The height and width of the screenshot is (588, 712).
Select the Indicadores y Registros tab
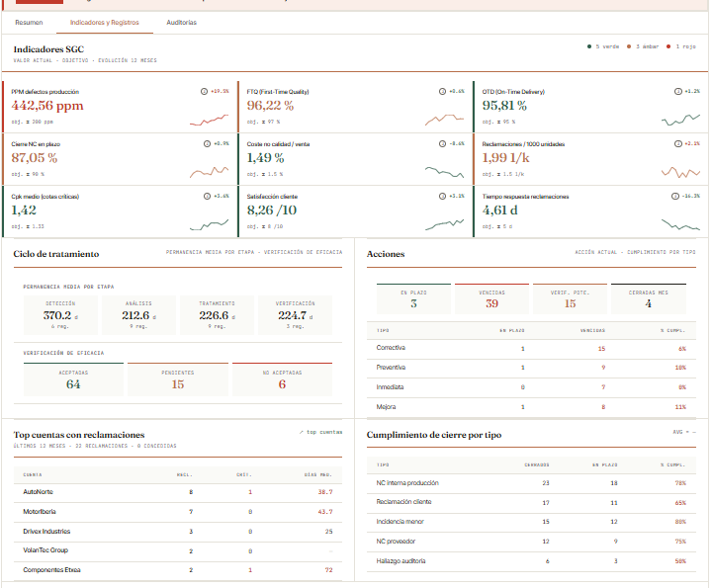pyautogui.click(x=105, y=22)
